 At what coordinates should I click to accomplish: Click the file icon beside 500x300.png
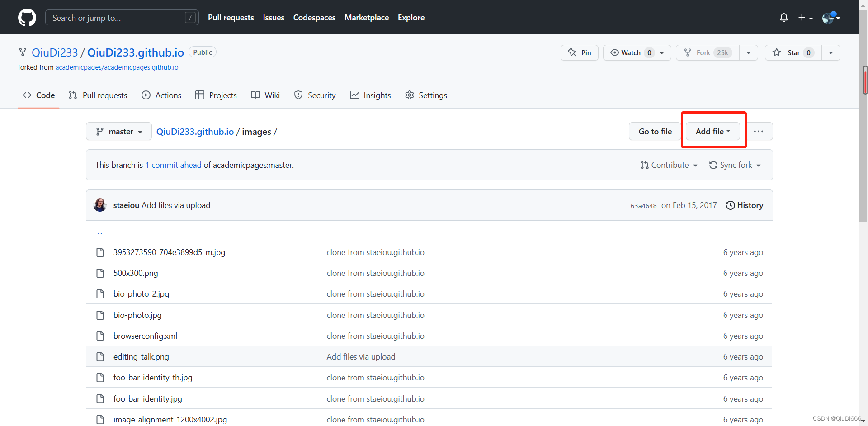click(100, 273)
